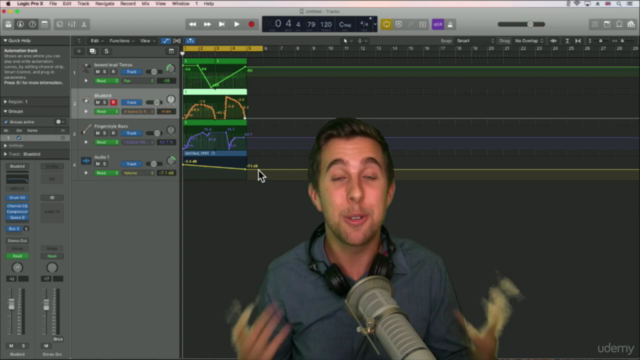Click the Rewind transport button
640x360 pixels.
(x=192, y=24)
